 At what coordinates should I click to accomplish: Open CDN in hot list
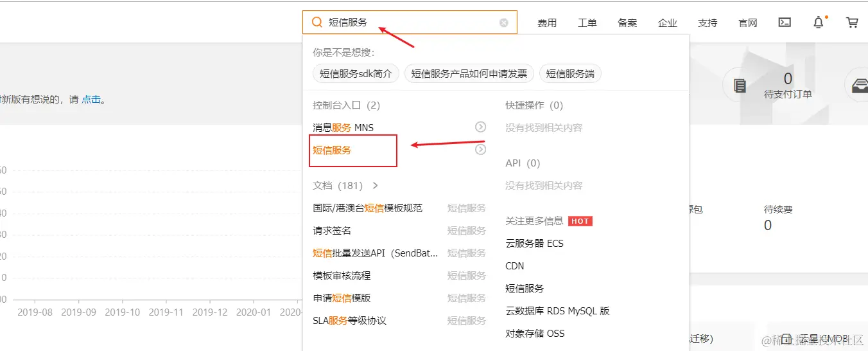[x=515, y=266]
